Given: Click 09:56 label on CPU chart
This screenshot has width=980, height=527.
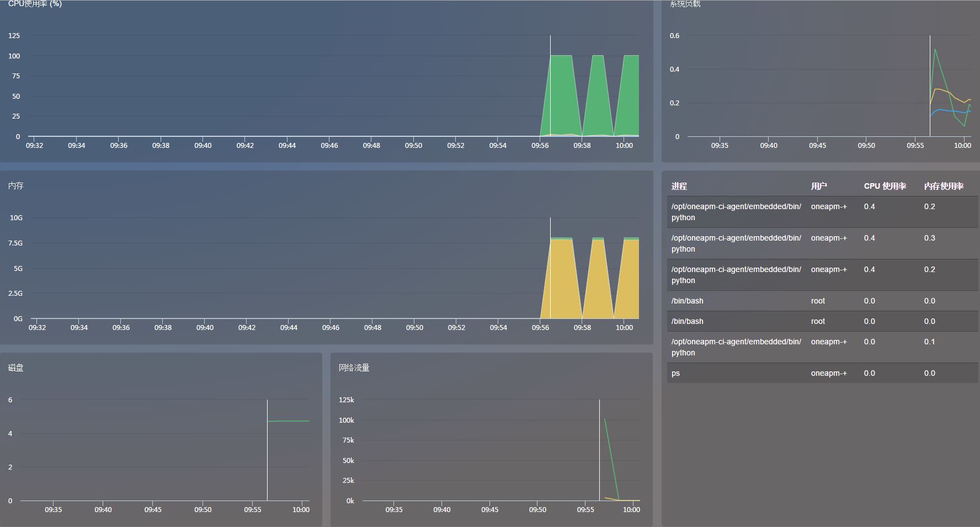Looking at the screenshot, I should click(x=540, y=145).
